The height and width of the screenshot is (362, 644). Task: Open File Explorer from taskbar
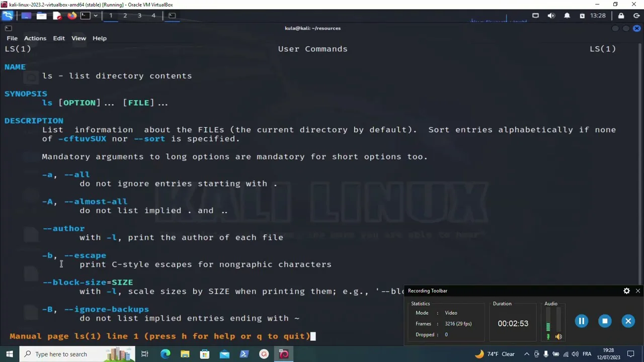[x=185, y=354]
